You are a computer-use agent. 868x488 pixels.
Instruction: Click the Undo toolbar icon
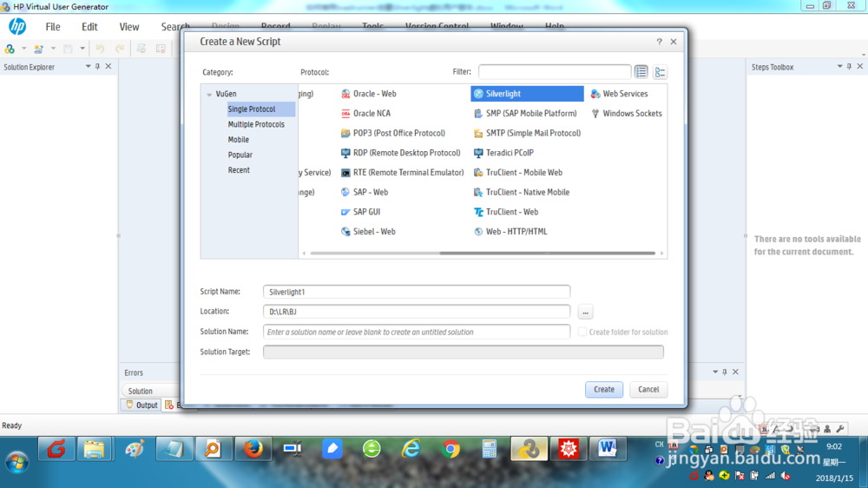[100, 49]
